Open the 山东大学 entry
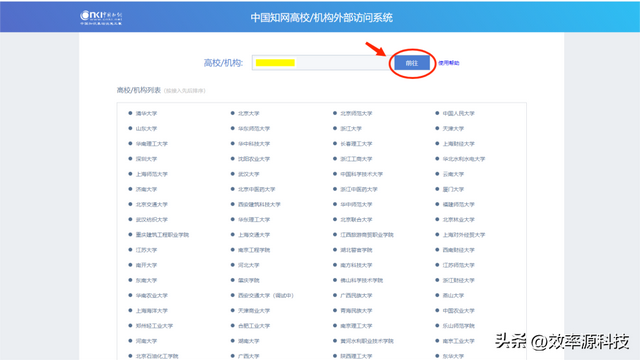The width and height of the screenshot is (640, 360). (146, 129)
